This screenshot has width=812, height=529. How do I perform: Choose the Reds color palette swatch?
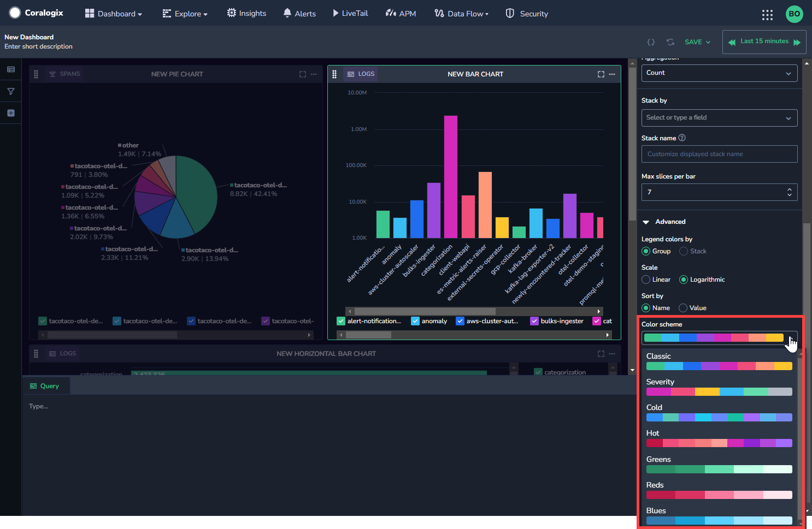719,495
